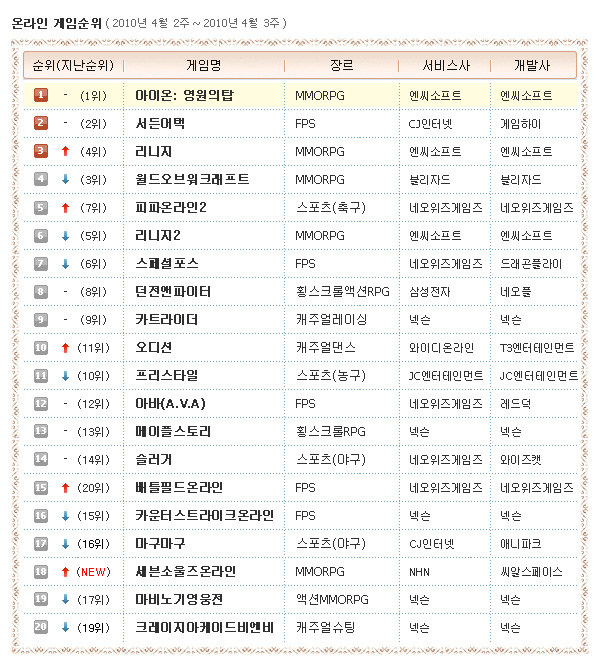The height and width of the screenshot is (666, 600).
Task: Select the 세븐소울즈온라인 game title
Action: [x=186, y=571]
